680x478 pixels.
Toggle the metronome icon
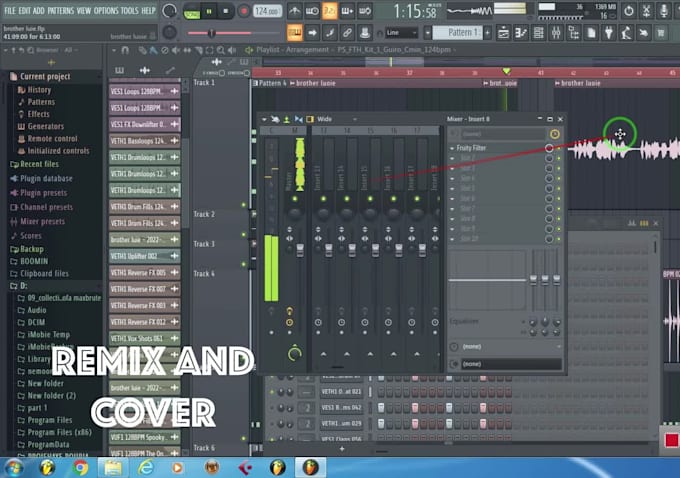point(294,11)
